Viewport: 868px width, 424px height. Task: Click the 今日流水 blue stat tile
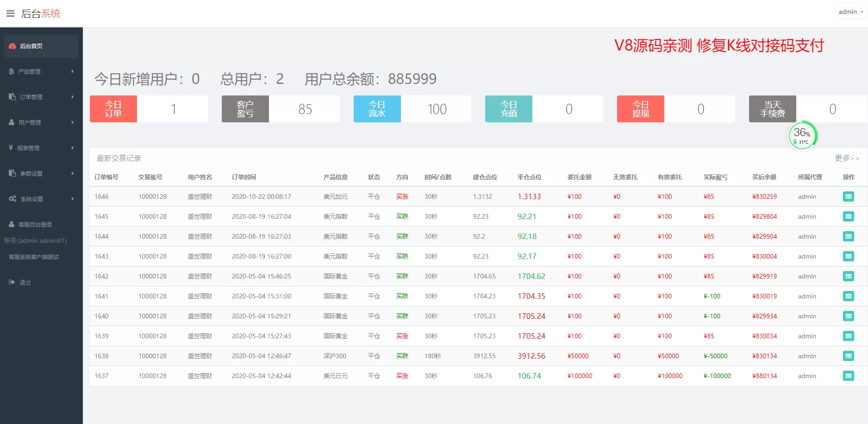click(x=377, y=109)
